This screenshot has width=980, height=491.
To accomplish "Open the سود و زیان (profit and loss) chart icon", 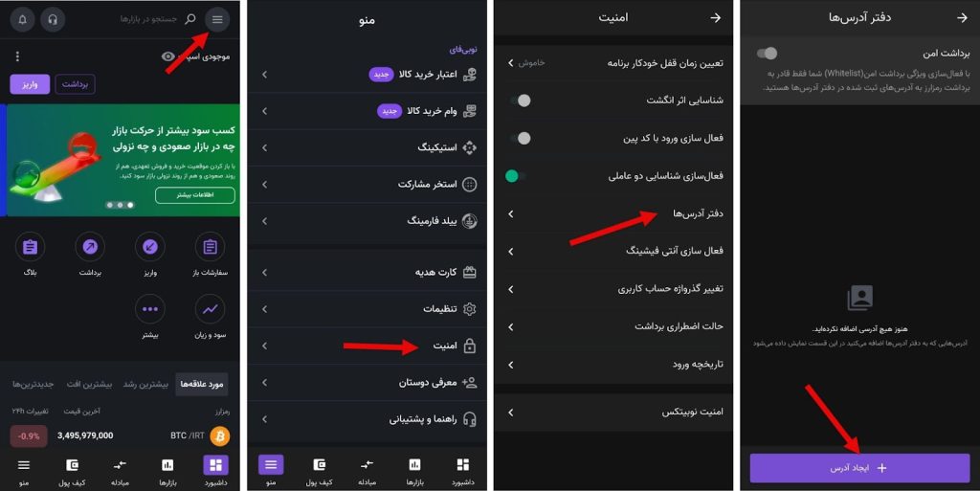I will coord(210,309).
